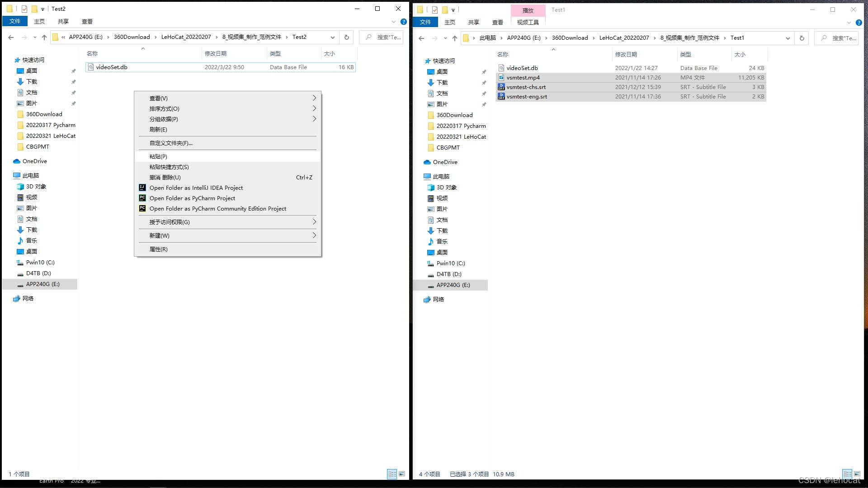Click the refresh button in Test2 window
Viewport: 868px width, 488px height.
[347, 37]
